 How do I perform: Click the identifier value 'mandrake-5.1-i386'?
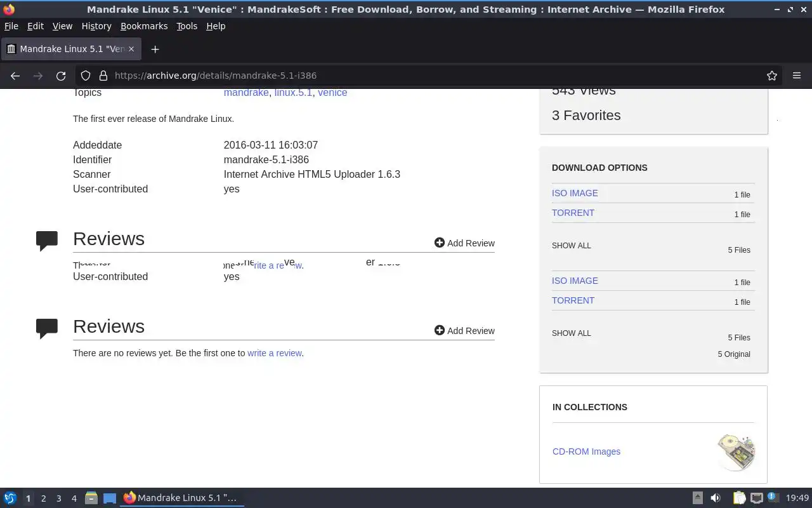(x=266, y=160)
